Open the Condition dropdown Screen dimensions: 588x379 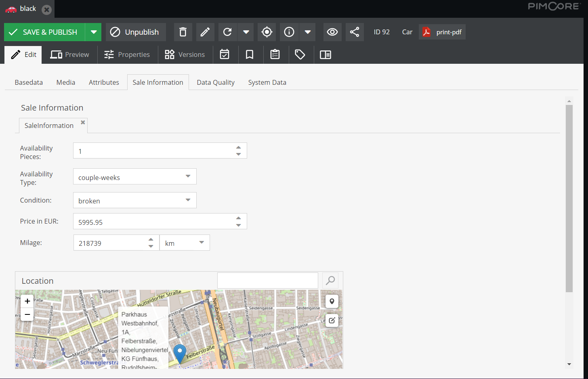[188, 200]
